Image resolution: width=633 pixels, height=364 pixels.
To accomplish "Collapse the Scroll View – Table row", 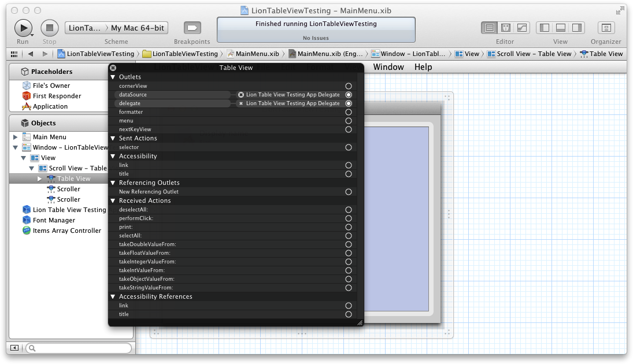I will pyautogui.click(x=31, y=169).
